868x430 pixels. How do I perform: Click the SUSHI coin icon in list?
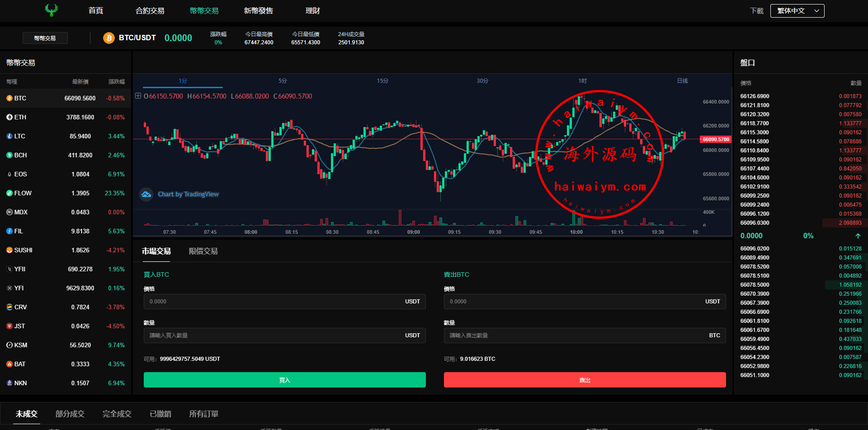coord(9,250)
